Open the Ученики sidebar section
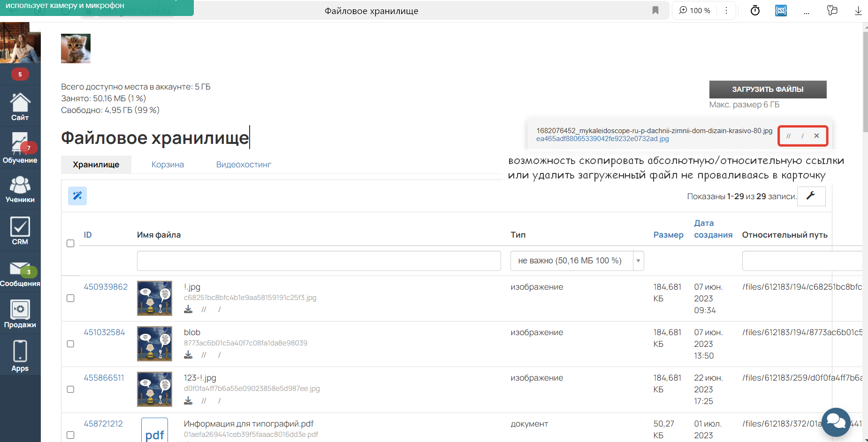The height and width of the screenshot is (442, 868). [20, 189]
